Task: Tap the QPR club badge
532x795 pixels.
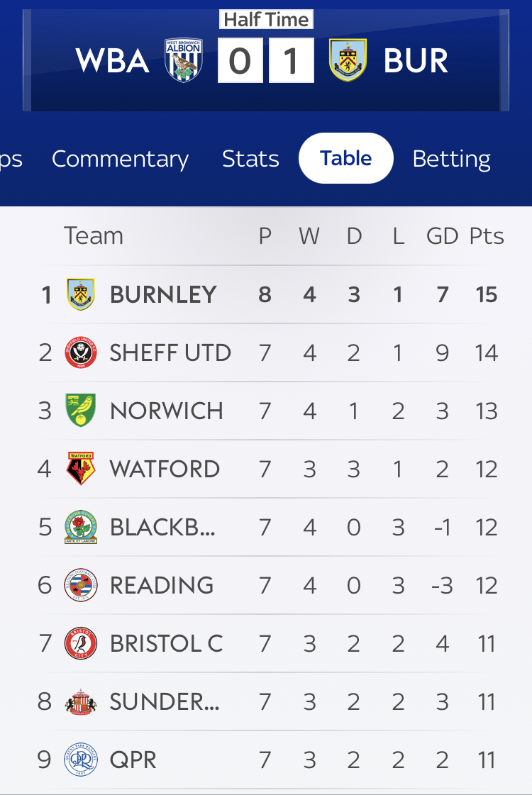Action: tap(81, 760)
